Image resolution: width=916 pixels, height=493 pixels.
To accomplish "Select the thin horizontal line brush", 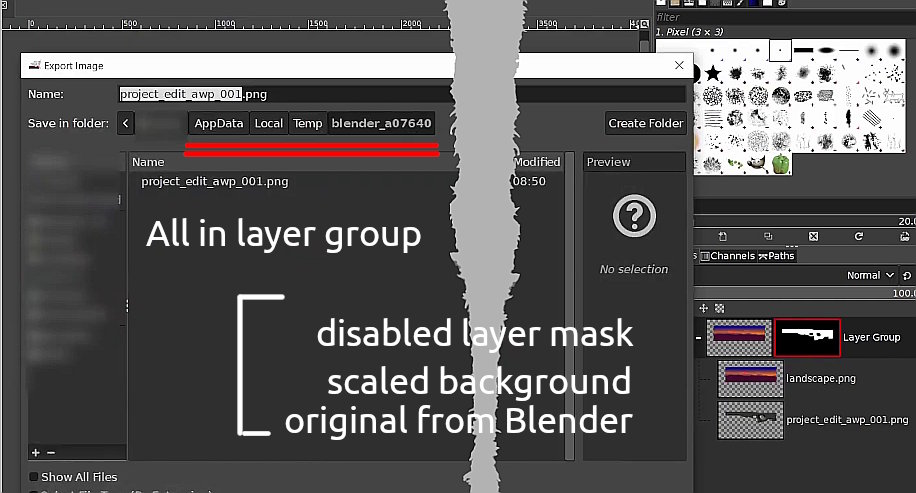I will (x=849, y=50).
